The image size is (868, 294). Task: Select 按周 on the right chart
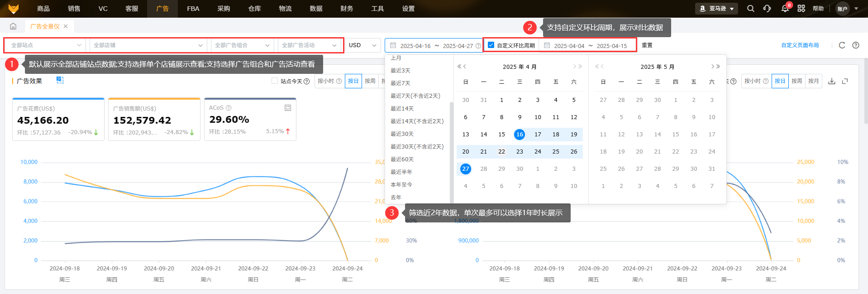797,81
